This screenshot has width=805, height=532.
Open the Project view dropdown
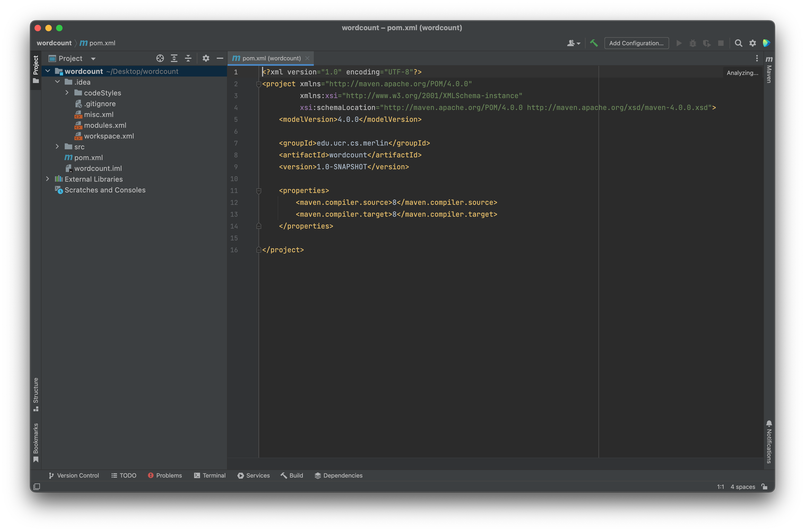[x=93, y=59]
